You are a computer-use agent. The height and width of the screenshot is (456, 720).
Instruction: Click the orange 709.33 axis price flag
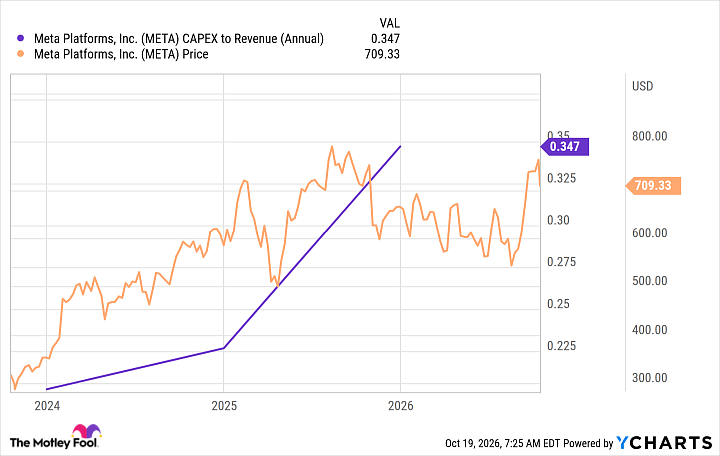click(x=653, y=186)
